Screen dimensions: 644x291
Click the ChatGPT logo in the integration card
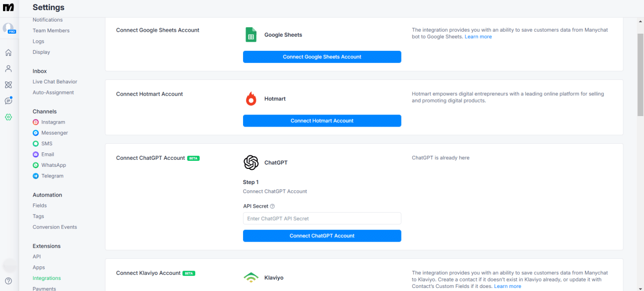(251, 162)
